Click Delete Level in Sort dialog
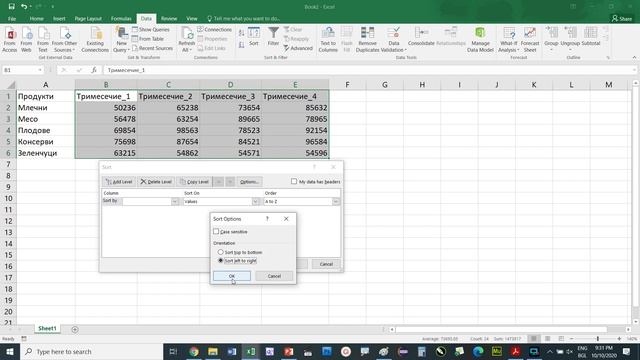This screenshot has width=640, height=360. 156,182
